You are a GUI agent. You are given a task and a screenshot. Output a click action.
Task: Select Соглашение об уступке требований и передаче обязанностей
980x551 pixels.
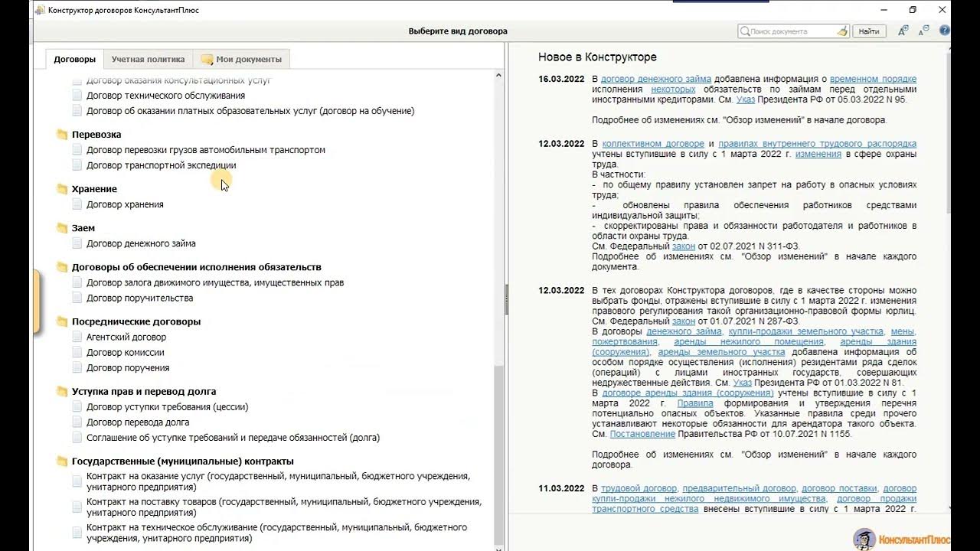(233, 438)
